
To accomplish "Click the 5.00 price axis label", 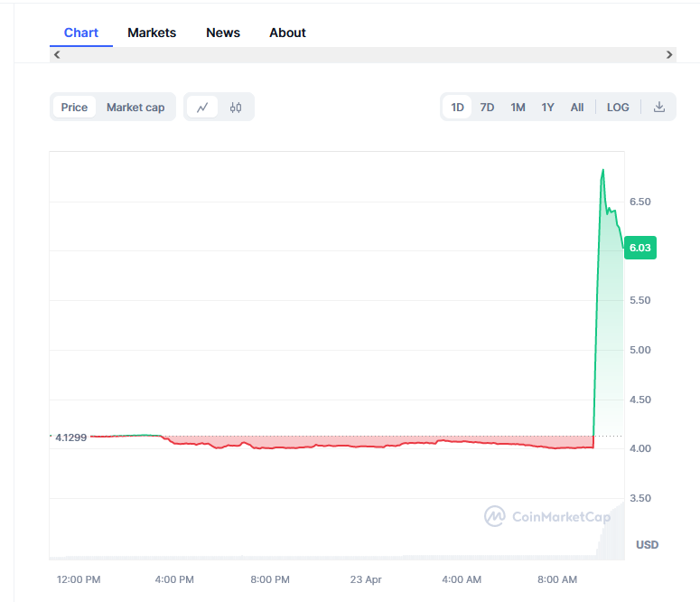I will pos(640,350).
